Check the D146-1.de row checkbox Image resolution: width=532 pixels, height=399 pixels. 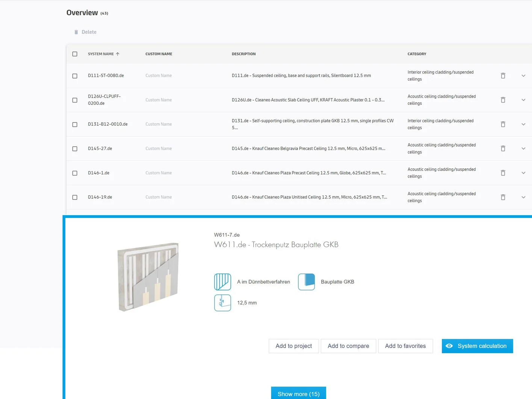(75, 173)
